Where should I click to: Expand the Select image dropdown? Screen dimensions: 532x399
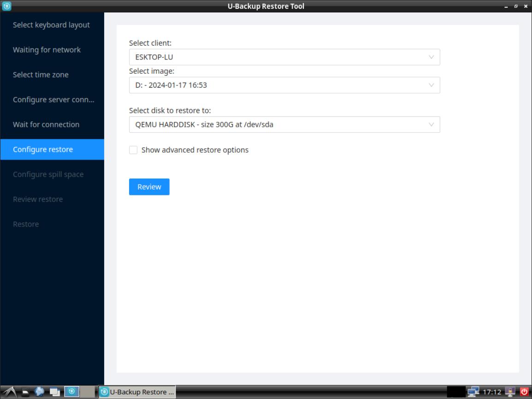[284, 85]
